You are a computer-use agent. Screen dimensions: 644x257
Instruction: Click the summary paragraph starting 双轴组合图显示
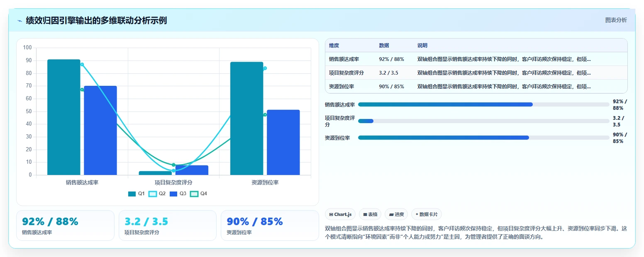(476, 233)
